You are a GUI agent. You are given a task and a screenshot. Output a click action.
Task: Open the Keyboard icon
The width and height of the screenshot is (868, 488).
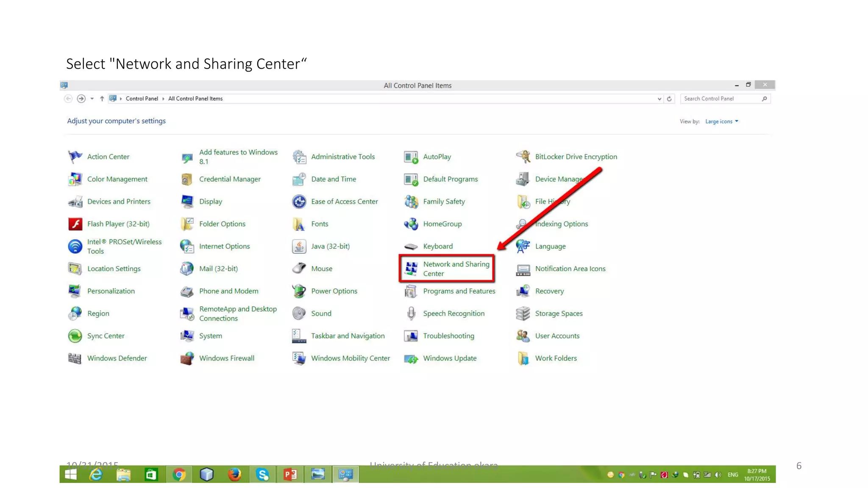(411, 247)
